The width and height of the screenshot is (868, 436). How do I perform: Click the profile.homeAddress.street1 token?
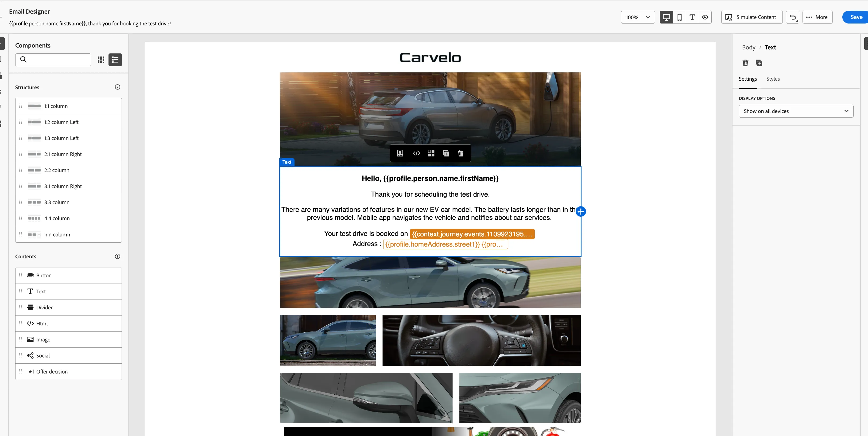(445, 244)
